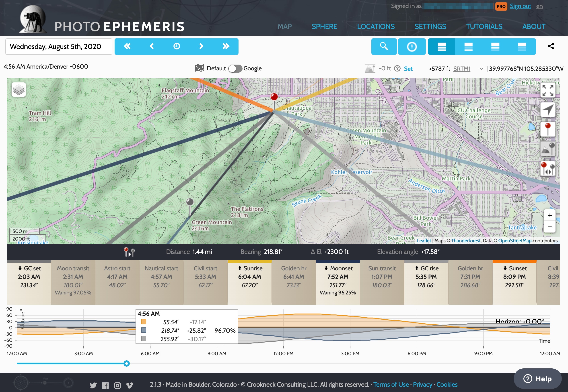Toggle Default to Google map switch

point(235,69)
